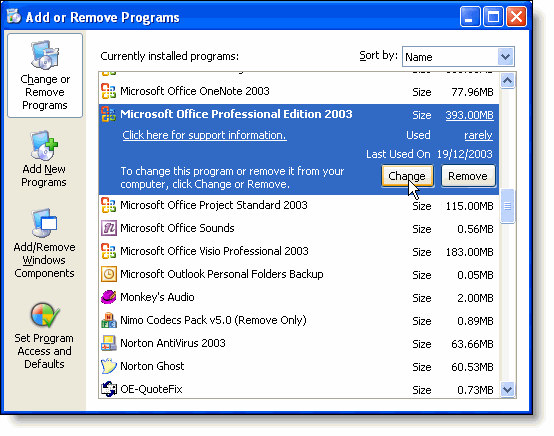554x436 pixels.
Task: Select Microsoft Office OneNote 2003 entry
Action: [299, 92]
